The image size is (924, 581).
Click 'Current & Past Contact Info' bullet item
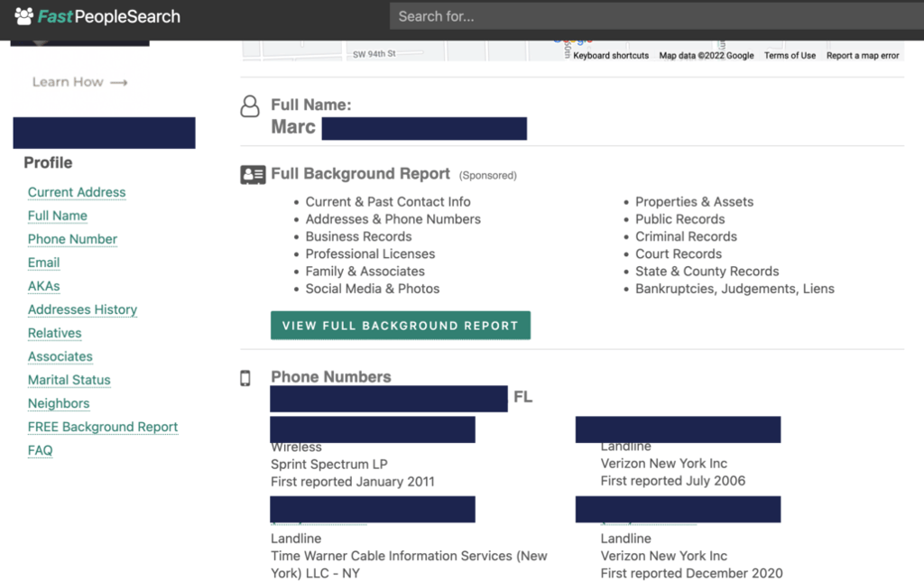388,202
